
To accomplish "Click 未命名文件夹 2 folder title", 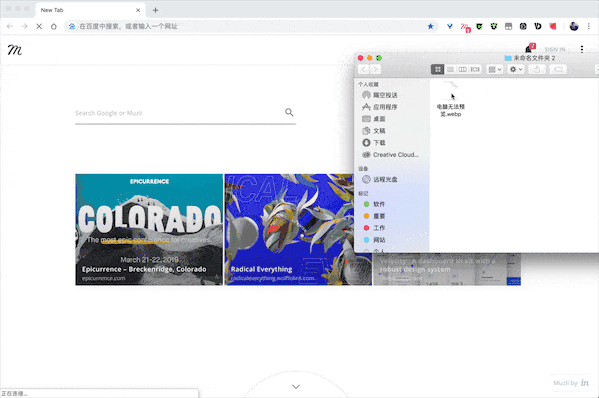I will [530, 58].
